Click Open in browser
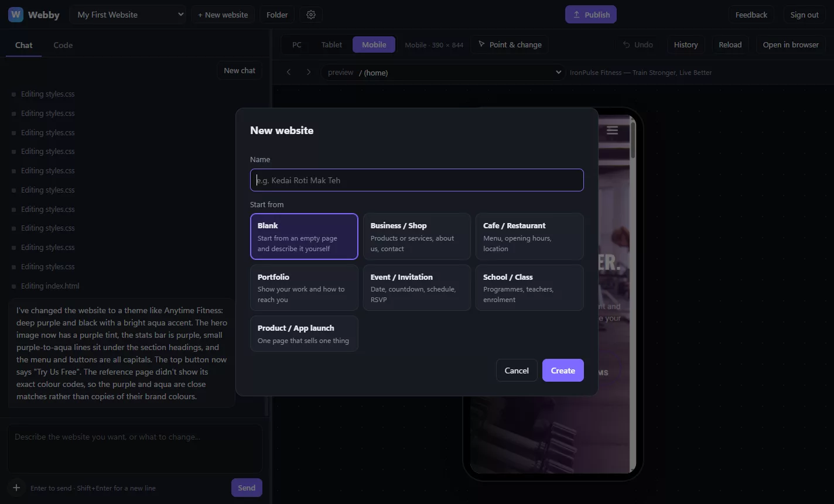The height and width of the screenshot is (504, 834). coord(791,44)
